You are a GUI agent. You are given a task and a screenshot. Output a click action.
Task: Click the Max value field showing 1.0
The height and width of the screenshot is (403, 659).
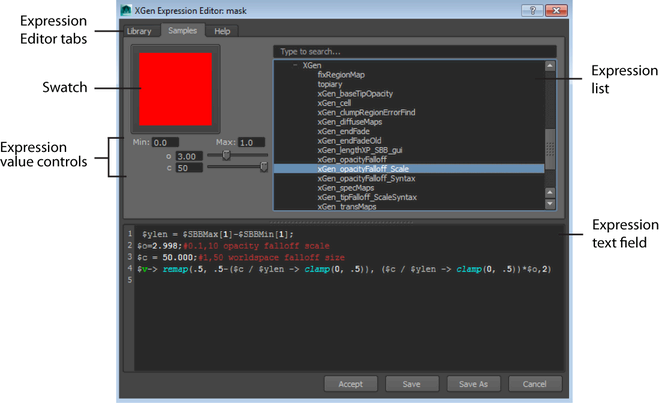pos(251,142)
